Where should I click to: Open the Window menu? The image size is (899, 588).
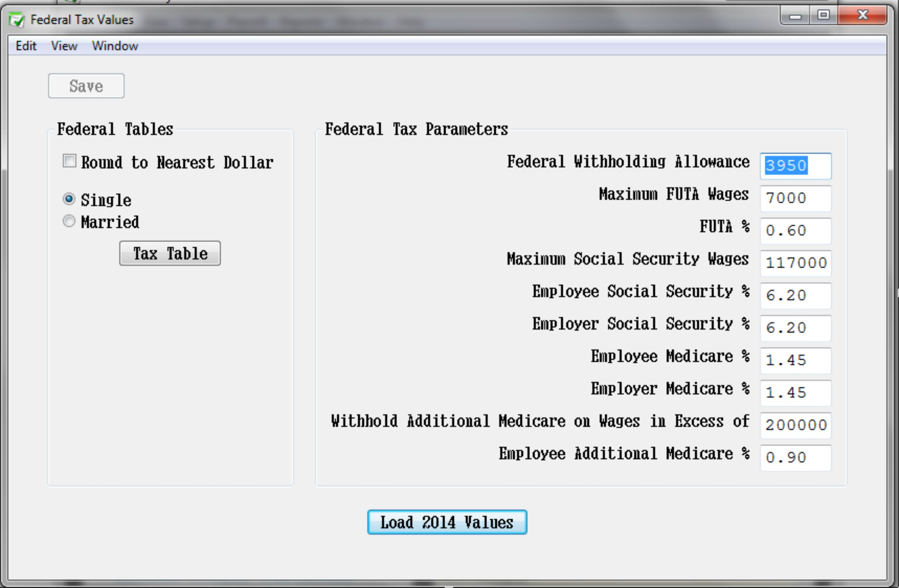pos(115,46)
